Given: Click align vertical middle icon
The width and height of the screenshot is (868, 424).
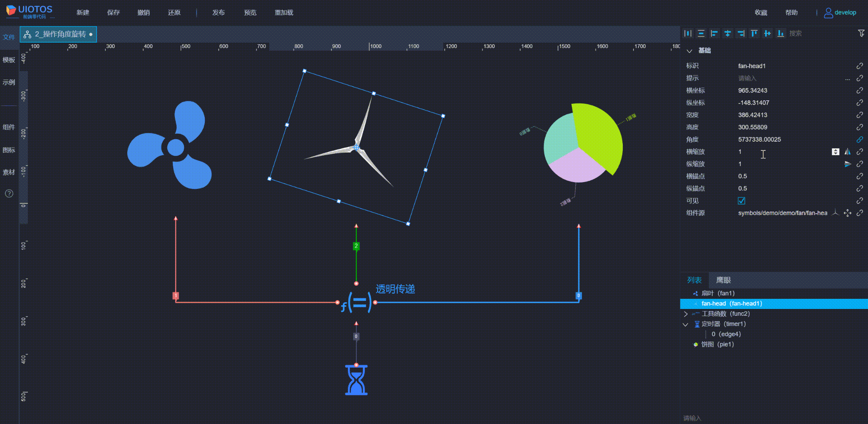Looking at the screenshot, I should tap(767, 33).
